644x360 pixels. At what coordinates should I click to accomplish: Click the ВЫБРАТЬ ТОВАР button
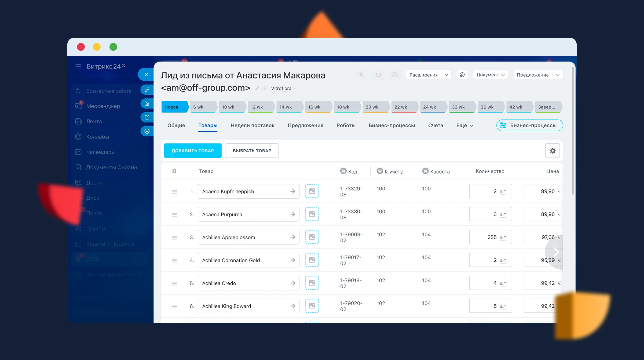pyautogui.click(x=252, y=151)
